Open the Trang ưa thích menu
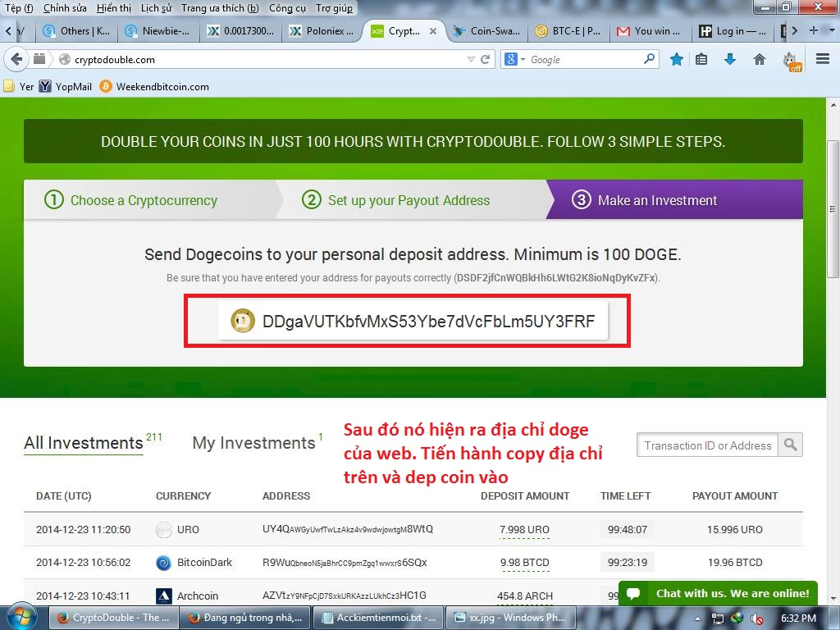 pyautogui.click(x=220, y=8)
